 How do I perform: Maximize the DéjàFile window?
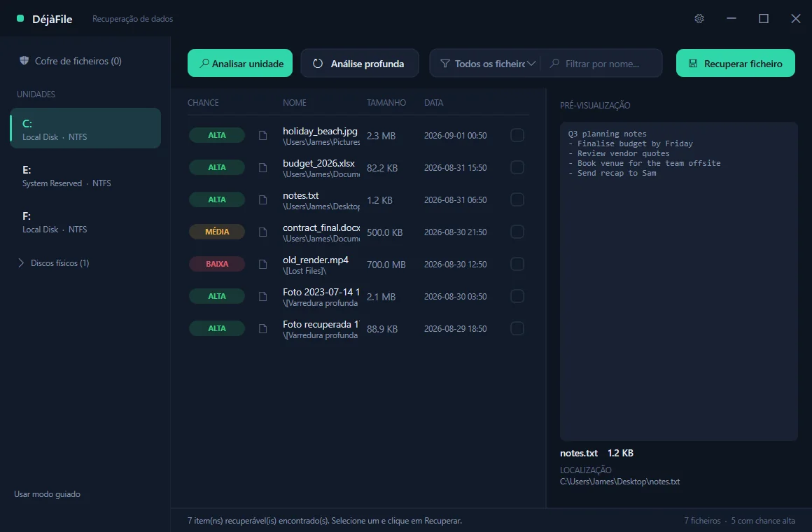[x=763, y=19]
